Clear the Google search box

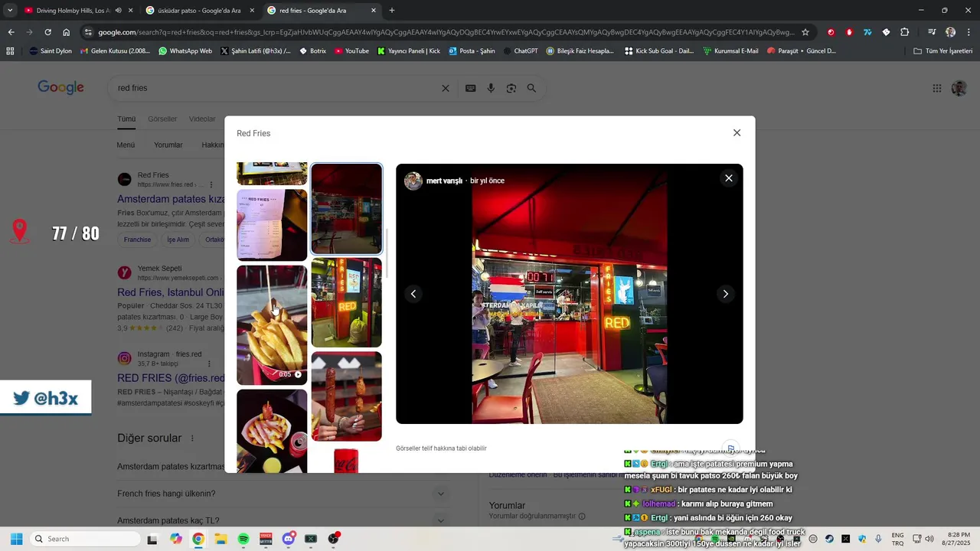coord(446,88)
